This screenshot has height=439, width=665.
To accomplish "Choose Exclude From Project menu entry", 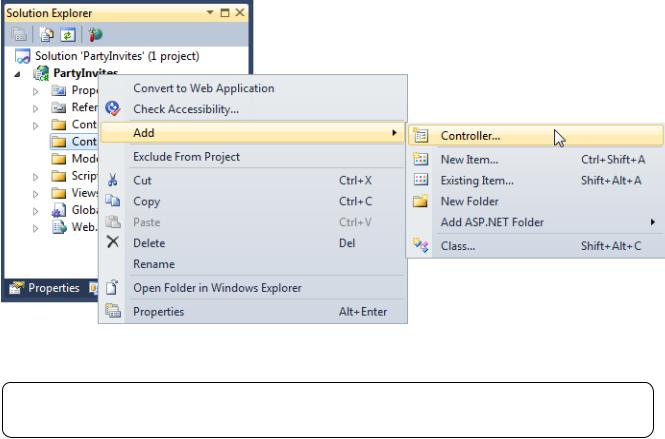I will [186, 157].
